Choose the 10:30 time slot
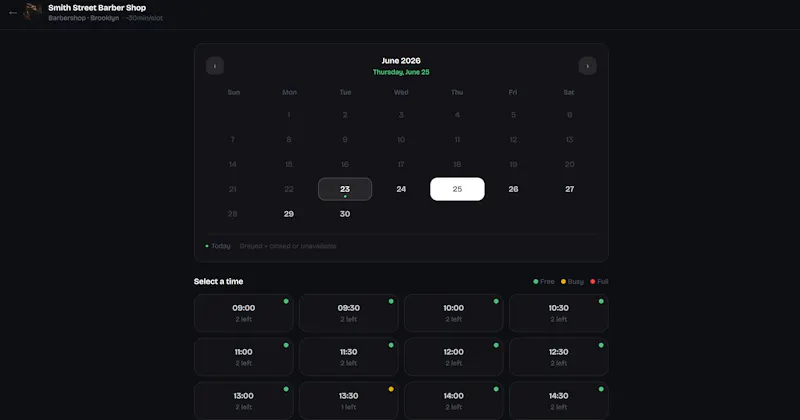The height and width of the screenshot is (420, 800). (x=559, y=313)
